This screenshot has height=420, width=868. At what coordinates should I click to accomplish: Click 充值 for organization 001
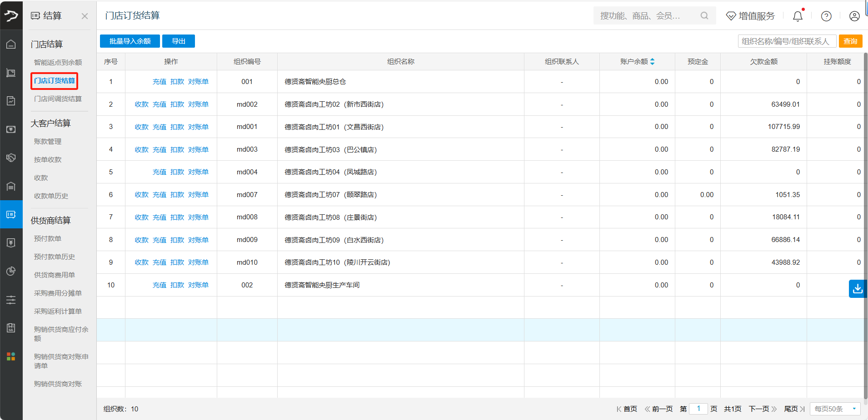160,82
